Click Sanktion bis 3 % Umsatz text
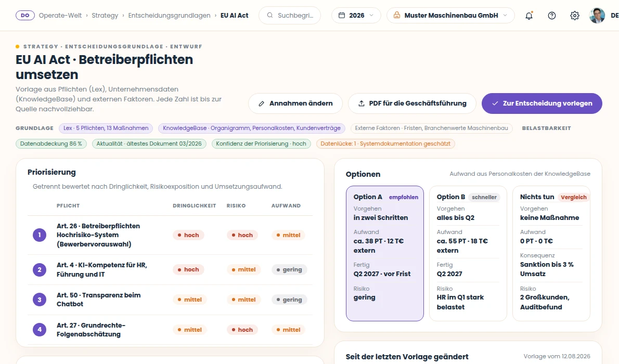 (x=547, y=269)
